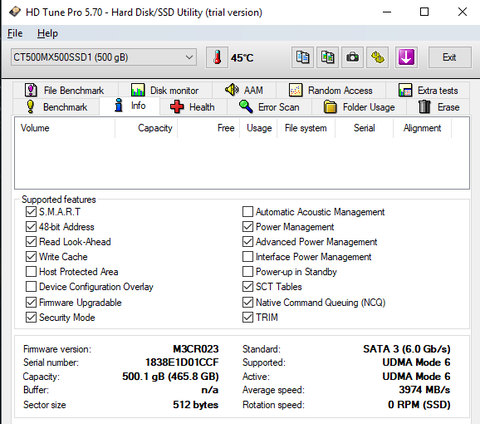Open the Help menu
Viewport: 480px width, 424px height.
click(x=47, y=33)
